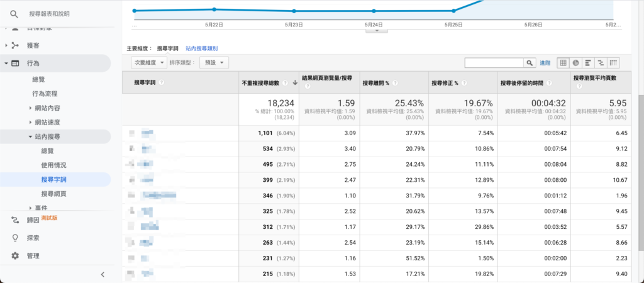Click the table search magnifier button
The width and height of the screenshot is (644, 283).
[x=530, y=63]
